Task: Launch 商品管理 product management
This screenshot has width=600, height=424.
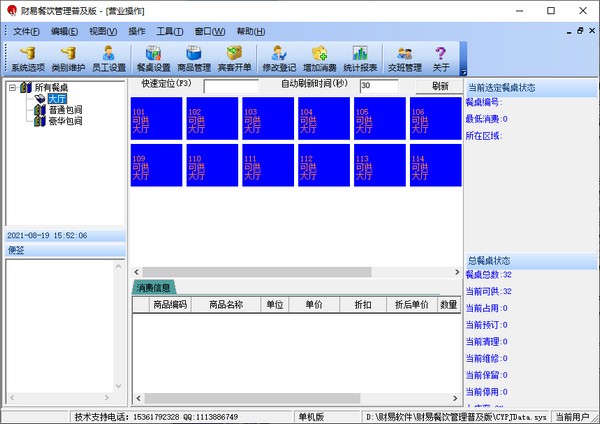Action: click(194, 58)
